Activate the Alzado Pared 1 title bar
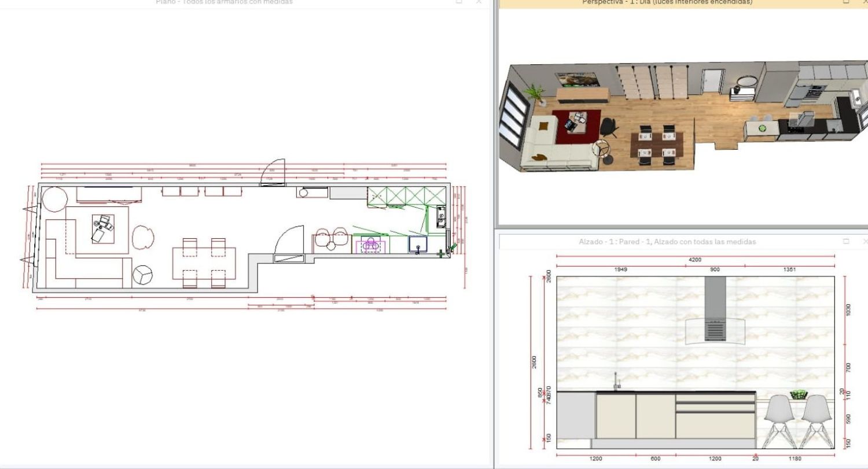This screenshot has width=868, height=469. pos(667,242)
